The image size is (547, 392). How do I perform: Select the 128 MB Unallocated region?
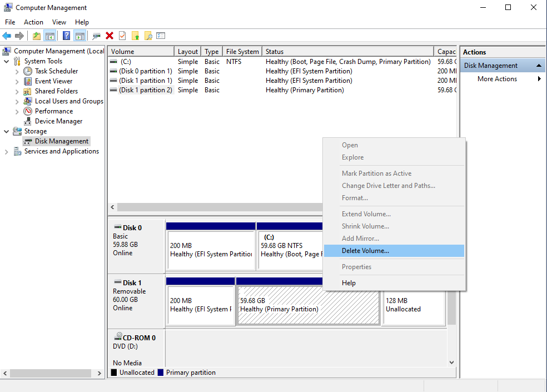coord(414,305)
